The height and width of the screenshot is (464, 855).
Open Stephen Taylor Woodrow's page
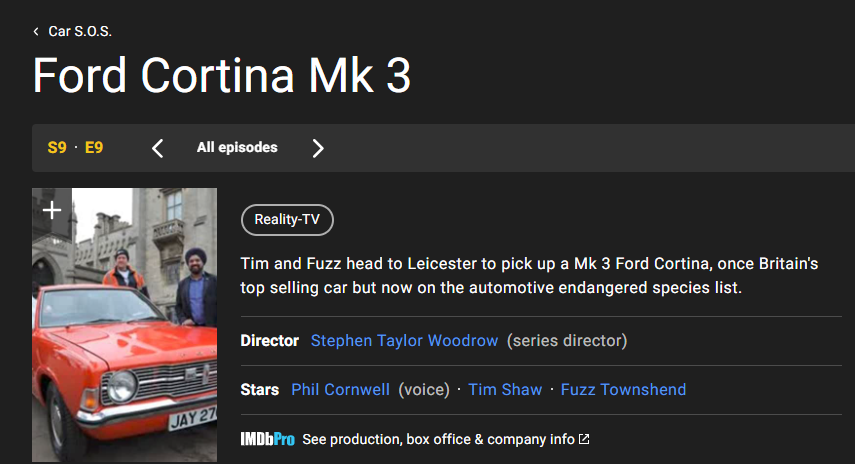click(x=404, y=341)
